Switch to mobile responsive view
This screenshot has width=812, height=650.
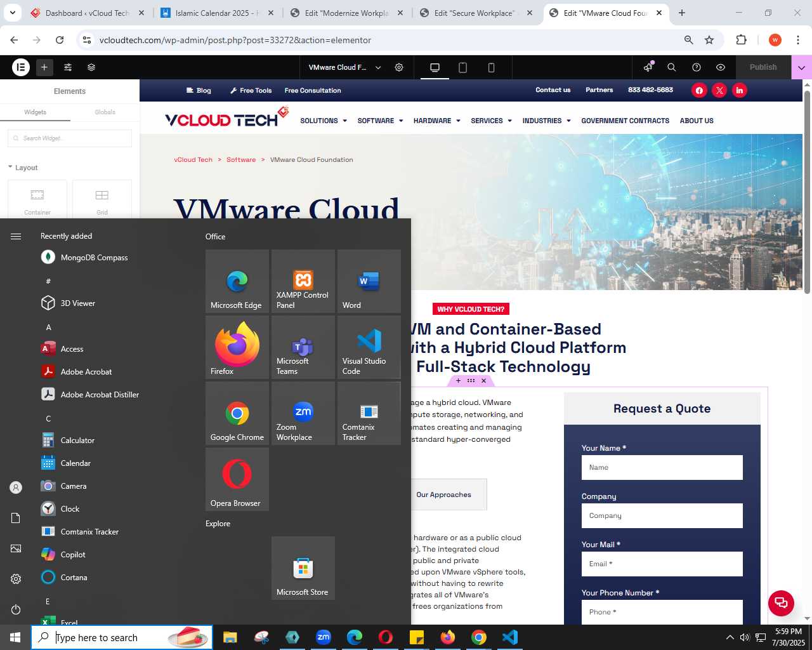click(x=491, y=67)
